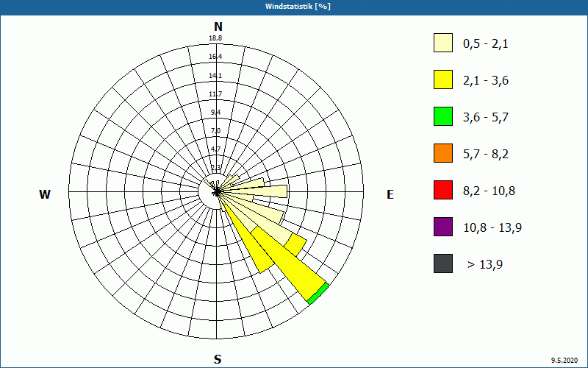Viewport: 588px width, 368px height.
Task: Click the legend label '2,1 - 3,6'
Action: tap(486, 81)
